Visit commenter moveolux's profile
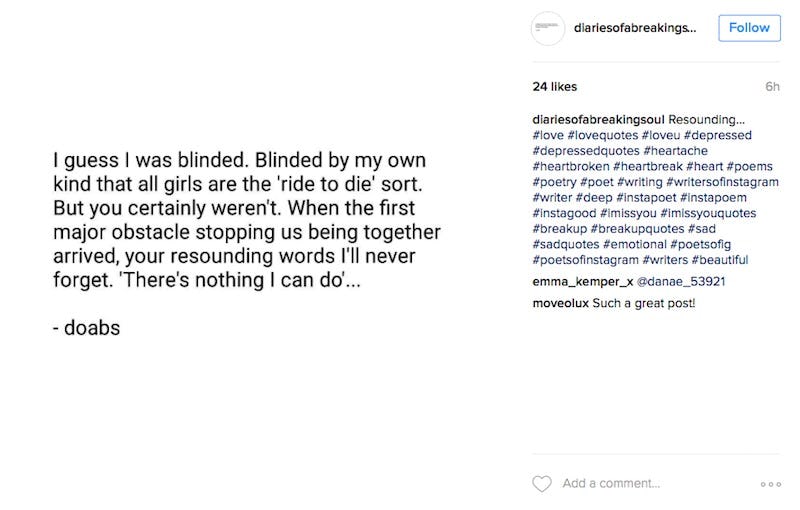The height and width of the screenshot is (510, 800). [x=560, y=303]
